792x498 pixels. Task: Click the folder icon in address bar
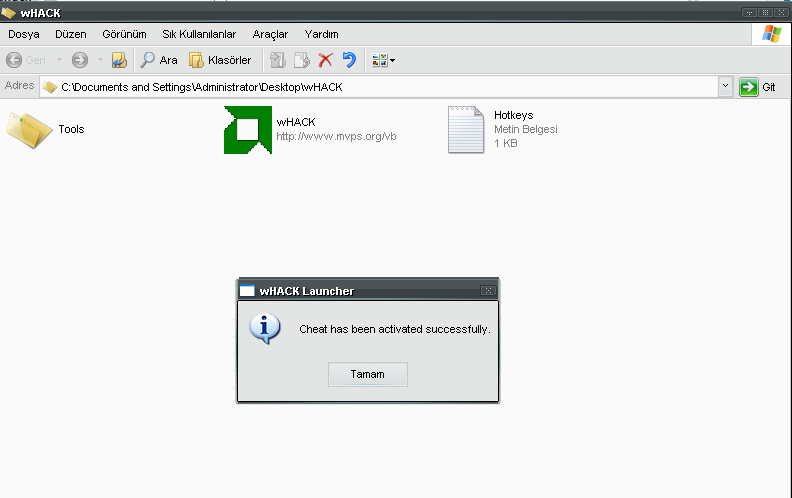(50, 87)
